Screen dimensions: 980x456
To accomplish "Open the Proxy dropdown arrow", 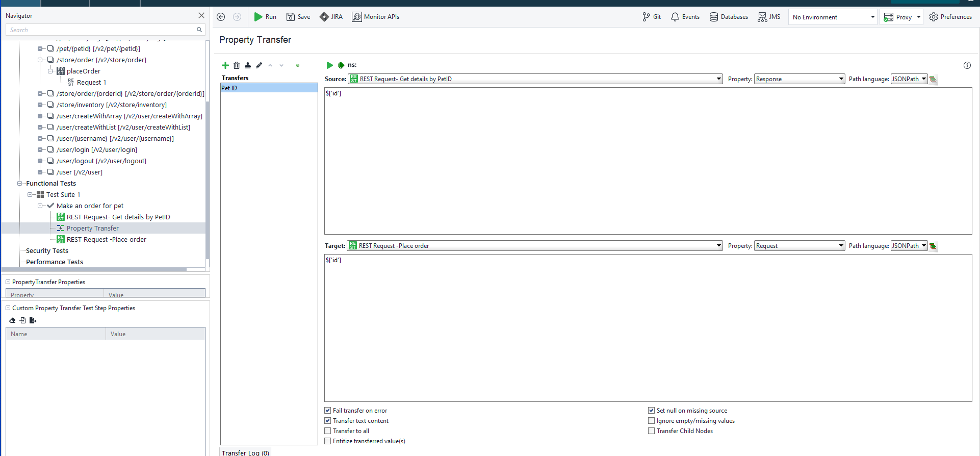I will tap(919, 17).
